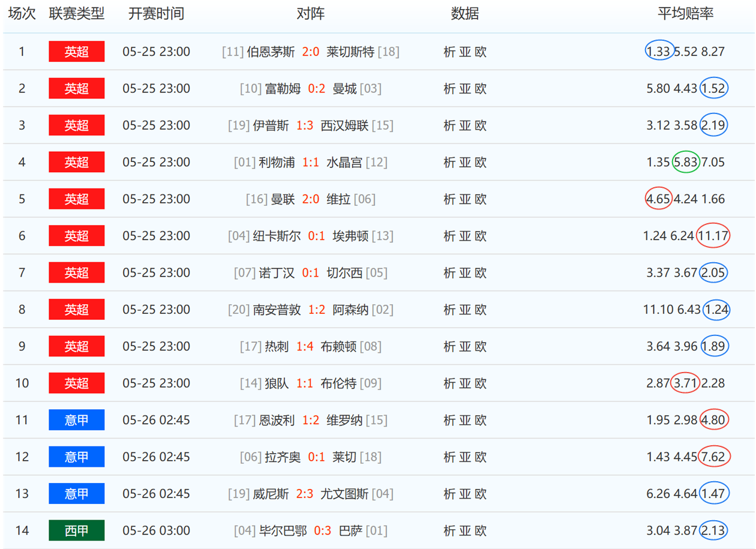Open 亚 Asian odds link for 富勒姆 vs 曼城
This screenshot has height=549, width=756.
[465, 89]
